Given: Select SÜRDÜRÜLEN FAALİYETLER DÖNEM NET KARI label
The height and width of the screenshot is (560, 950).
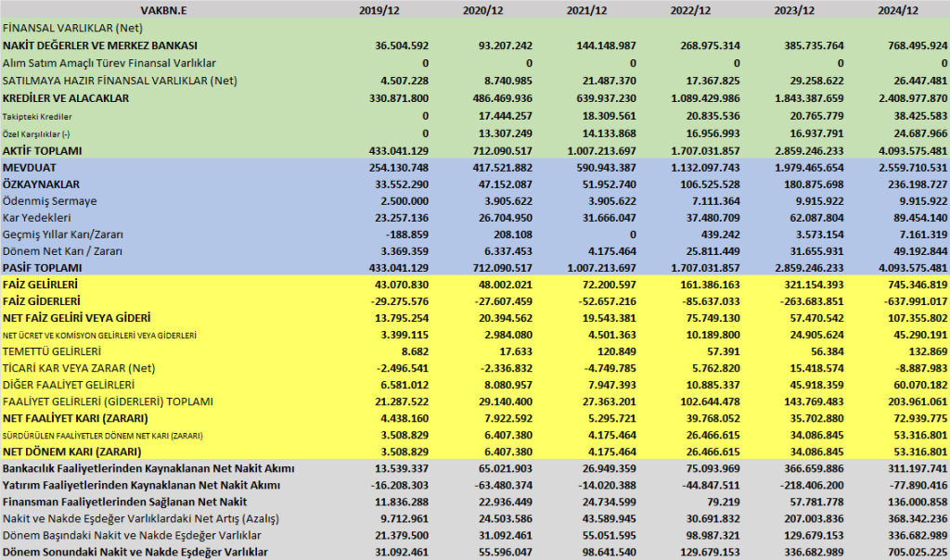Looking at the screenshot, I should [x=102, y=436].
